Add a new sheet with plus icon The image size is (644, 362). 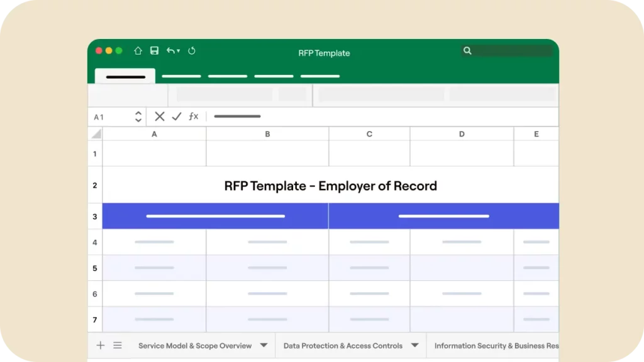point(101,345)
